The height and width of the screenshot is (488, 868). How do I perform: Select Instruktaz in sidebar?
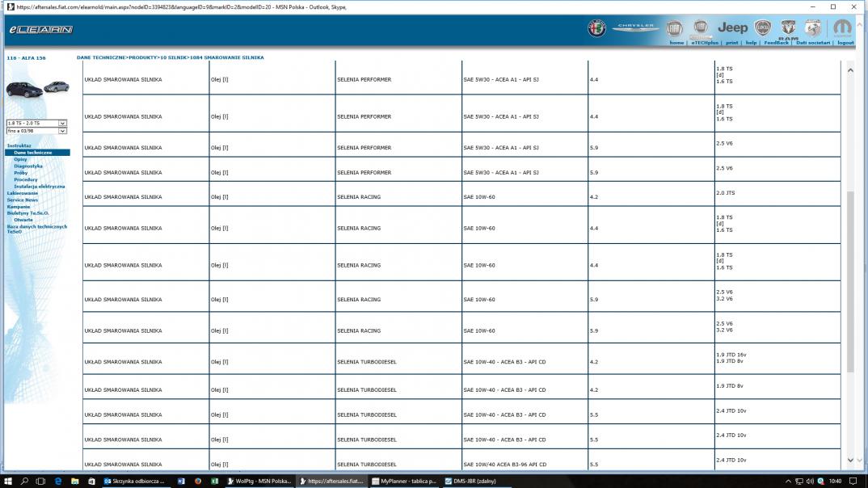(x=19, y=145)
